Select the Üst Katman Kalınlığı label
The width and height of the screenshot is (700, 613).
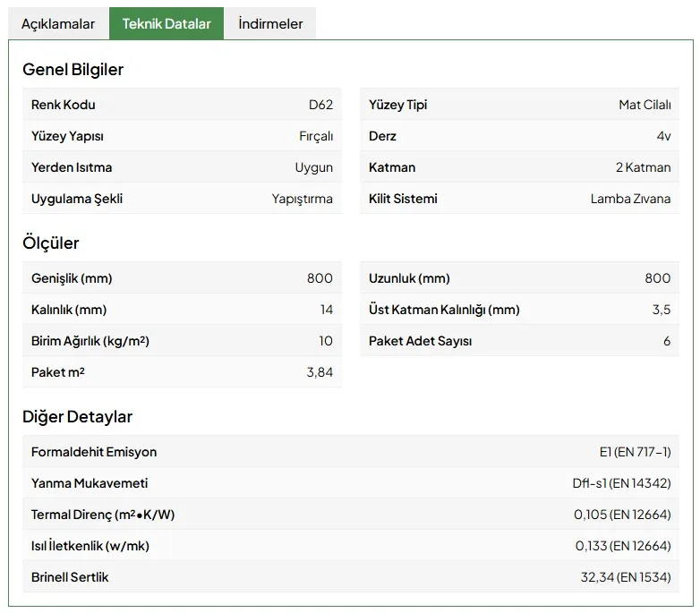click(x=444, y=310)
